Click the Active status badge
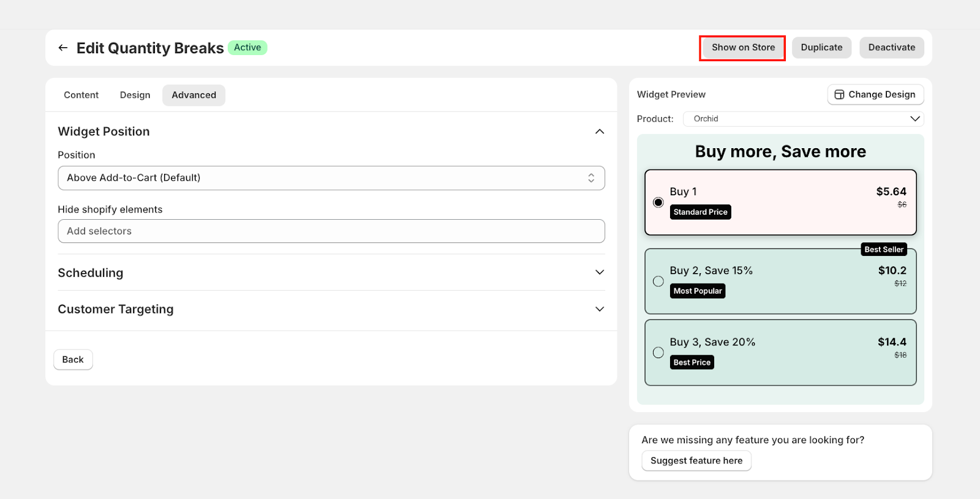 247,48
